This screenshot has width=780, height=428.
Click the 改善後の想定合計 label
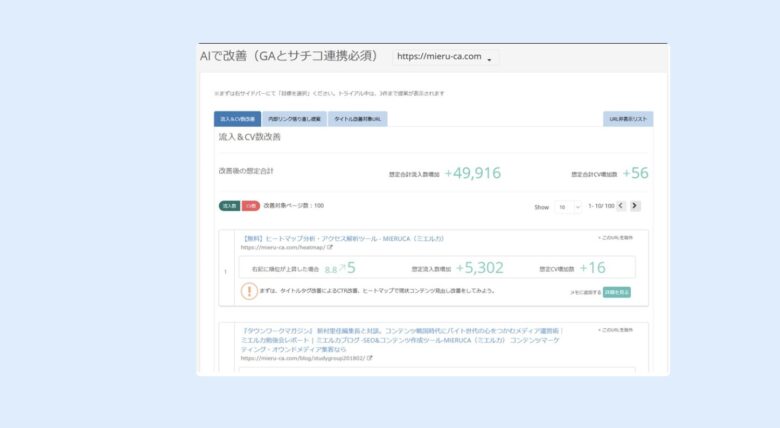click(x=246, y=171)
